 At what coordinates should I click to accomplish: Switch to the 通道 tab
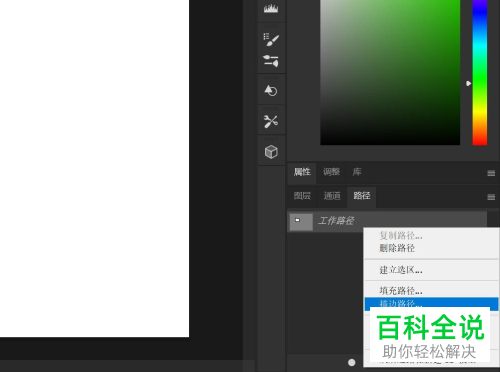coord(332,196)
